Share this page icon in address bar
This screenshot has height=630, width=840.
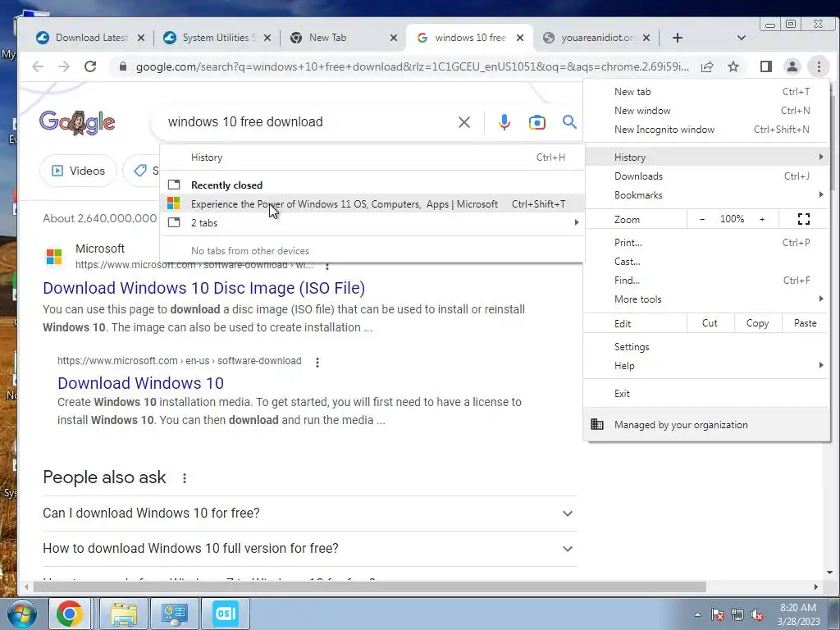click(707, 66)
